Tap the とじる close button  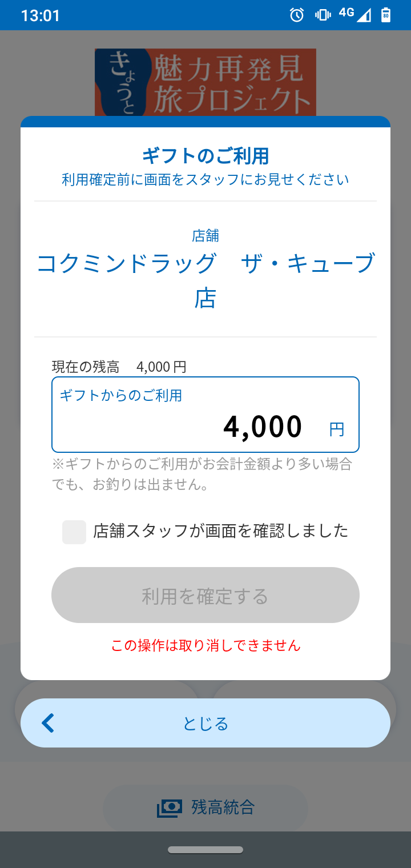205,724
